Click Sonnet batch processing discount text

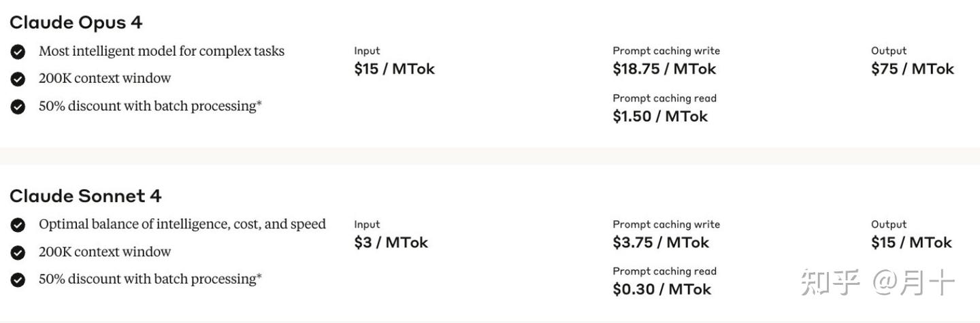(x=150, y=279)
